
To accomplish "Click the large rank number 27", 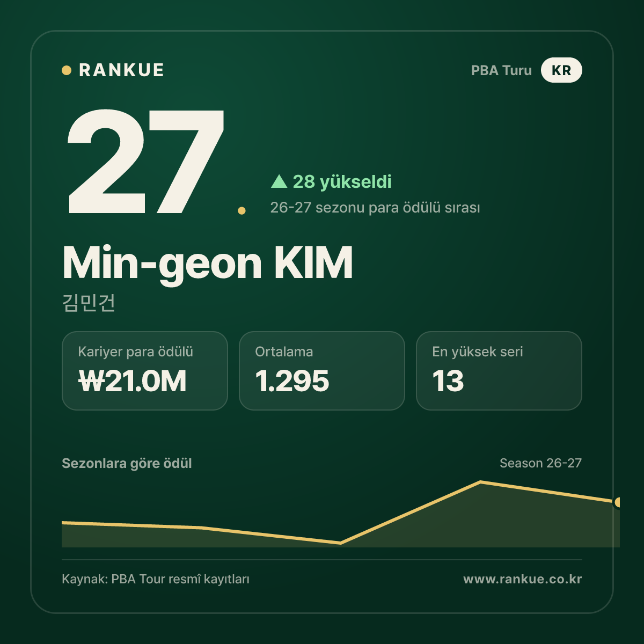I will [x=145, y=161].
